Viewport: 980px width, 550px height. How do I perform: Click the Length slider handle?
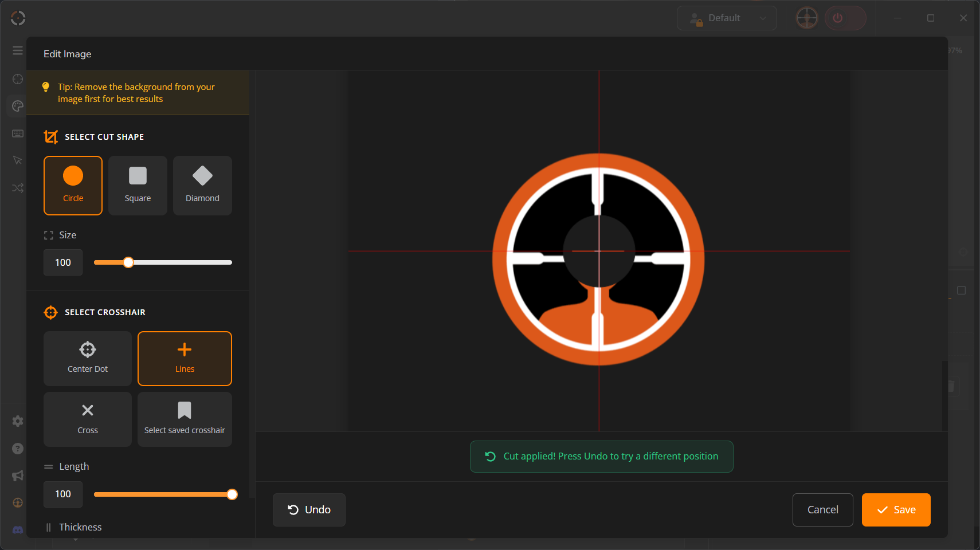(x=232, y=494)
